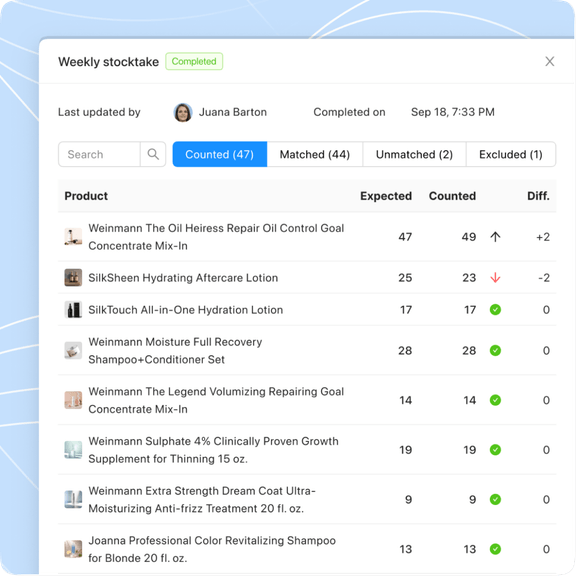The image size is (576, 576).
Task: Click the Diff. column header
Action: click(x=538, y=196)
